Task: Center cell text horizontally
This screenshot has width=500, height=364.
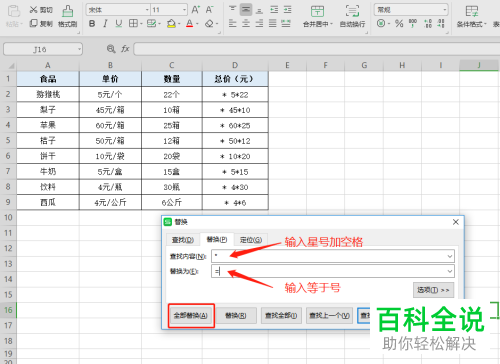Action: (x=246, y=24)
